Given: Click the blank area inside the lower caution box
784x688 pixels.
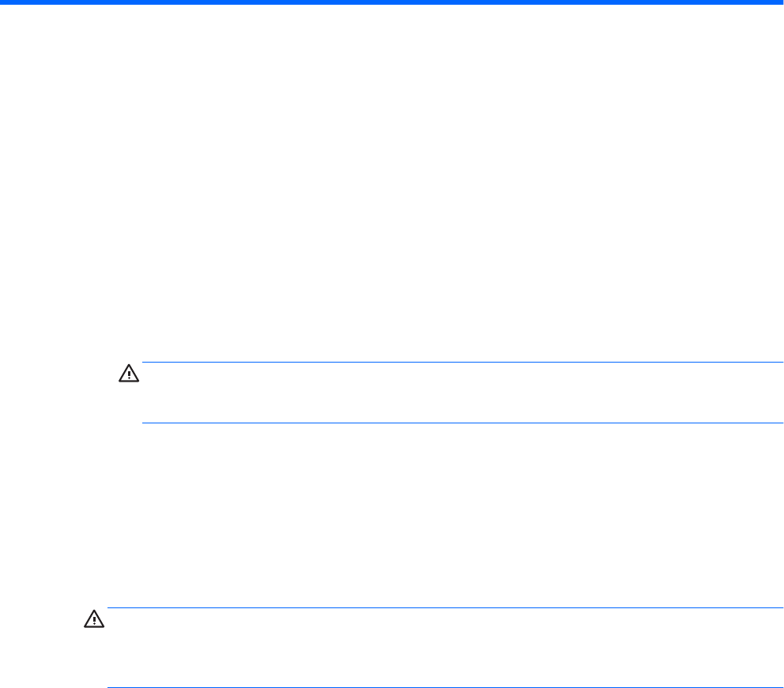Looking at the screenshot, I should click(x=444, y=637).
